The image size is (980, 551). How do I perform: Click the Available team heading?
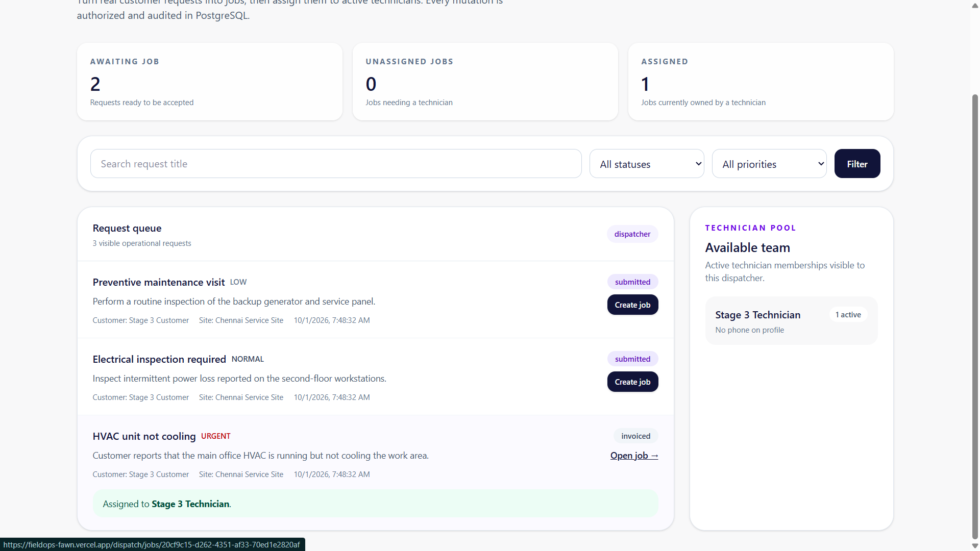[748, 247]
